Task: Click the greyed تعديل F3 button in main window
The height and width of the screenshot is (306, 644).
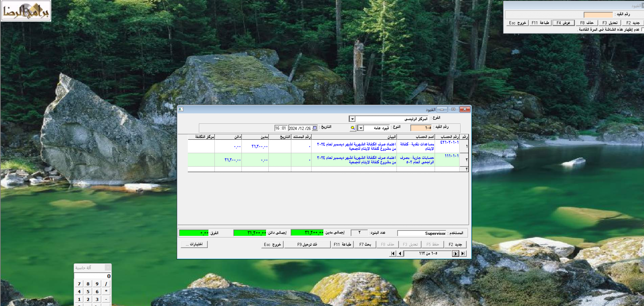Action: 410,244
